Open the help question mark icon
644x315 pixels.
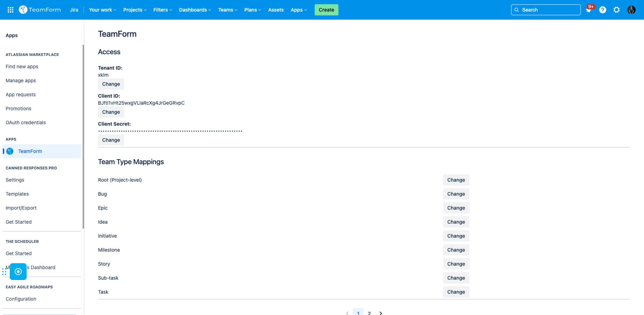click(603, 10)
